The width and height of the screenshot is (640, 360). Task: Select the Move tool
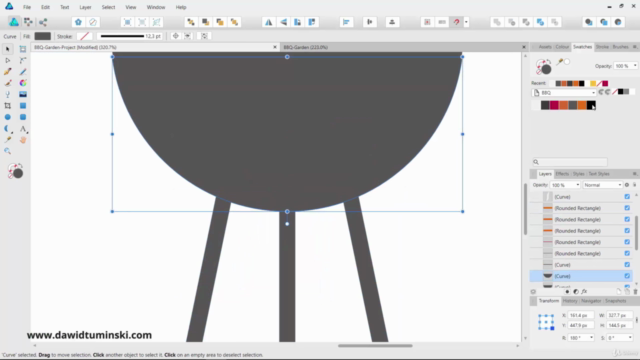(x=7, y=49)
